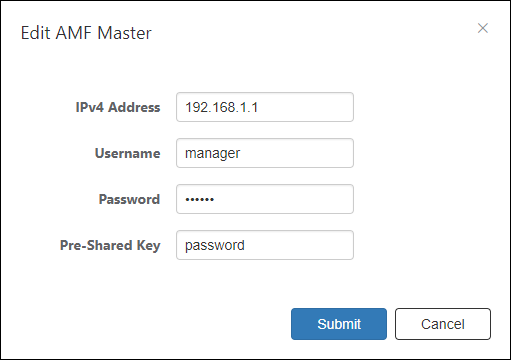Focus the IPv4 Address input field
511x360 pixels.
[x=265, y=107]
